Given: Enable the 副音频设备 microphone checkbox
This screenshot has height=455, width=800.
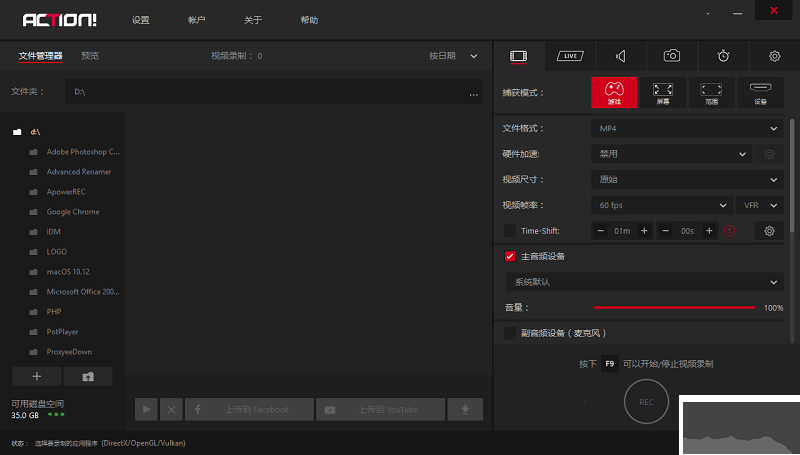Looking at the screenshot, I should pos(510,333).
